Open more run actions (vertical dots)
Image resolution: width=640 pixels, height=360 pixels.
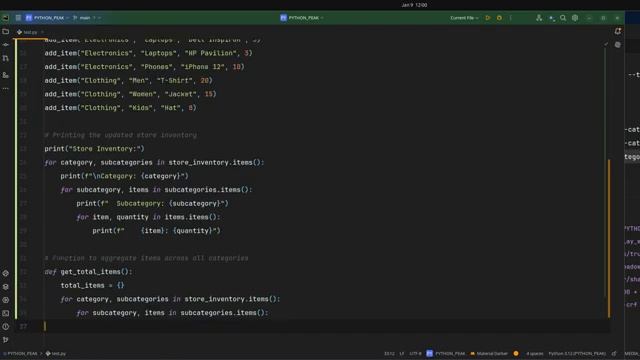tap(511, 18)
